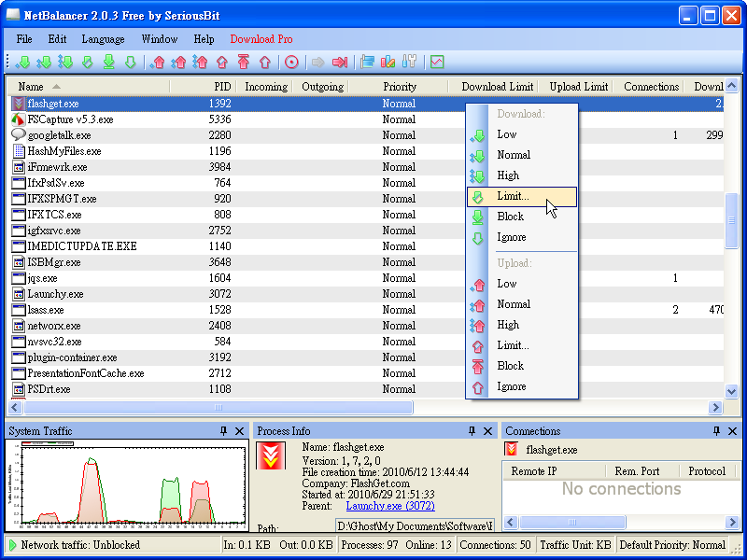Screen dimensions: 747x560
Task: Select the googletalk.exe process row
Action: tap(366, 135)
